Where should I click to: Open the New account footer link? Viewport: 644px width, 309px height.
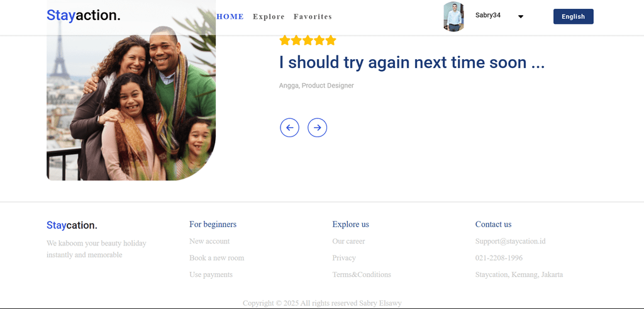pos(209,241)
